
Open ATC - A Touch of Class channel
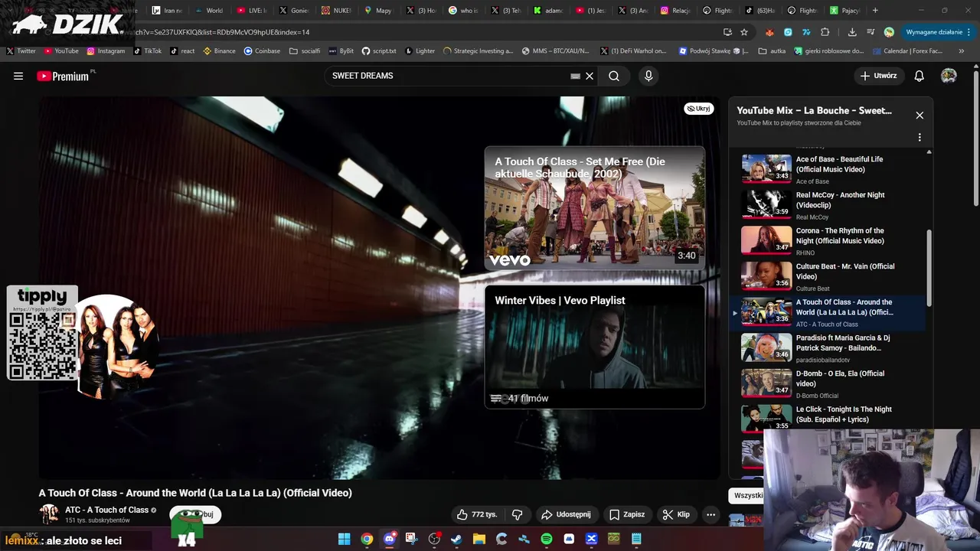106,510
